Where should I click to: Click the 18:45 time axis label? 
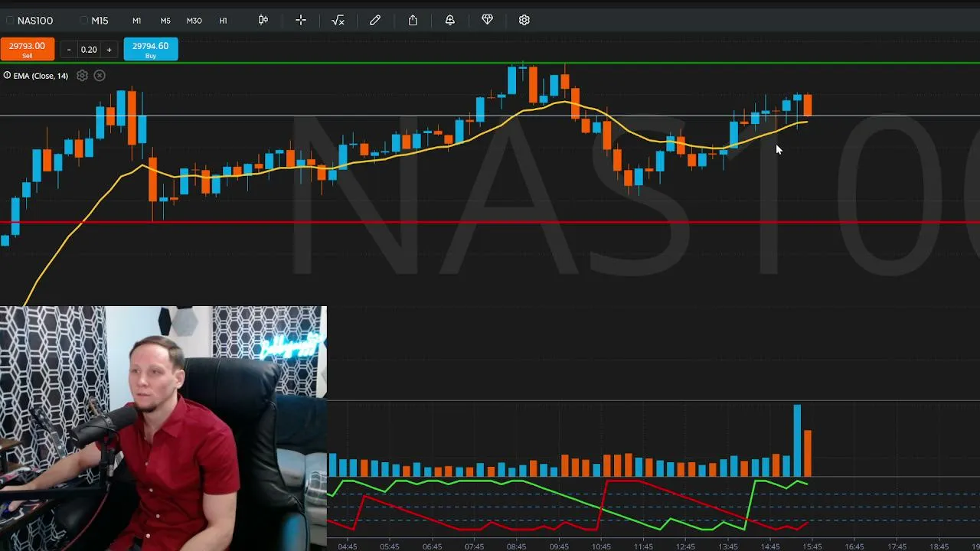click(x=939, y=546)
